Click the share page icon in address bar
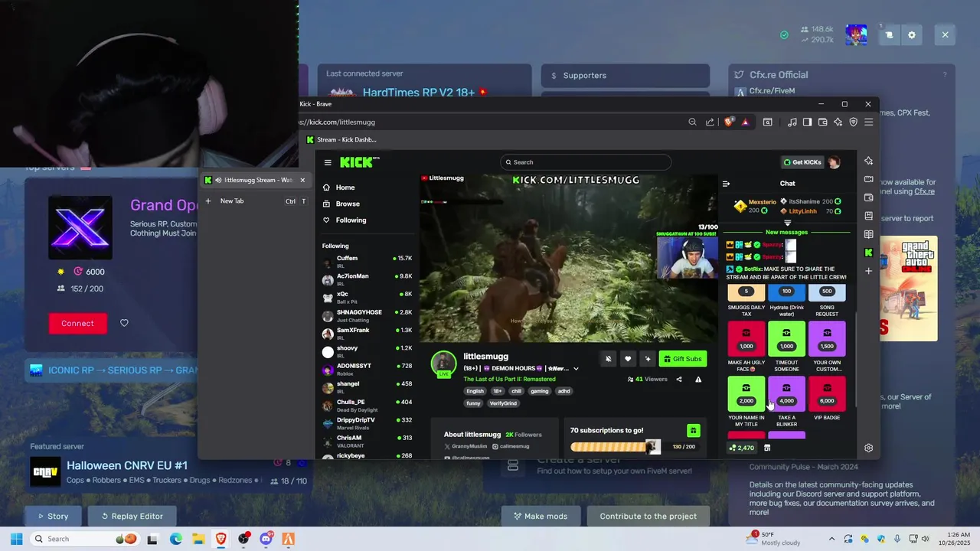Screen dimensions: 980x551 click(x=710, y=122)
